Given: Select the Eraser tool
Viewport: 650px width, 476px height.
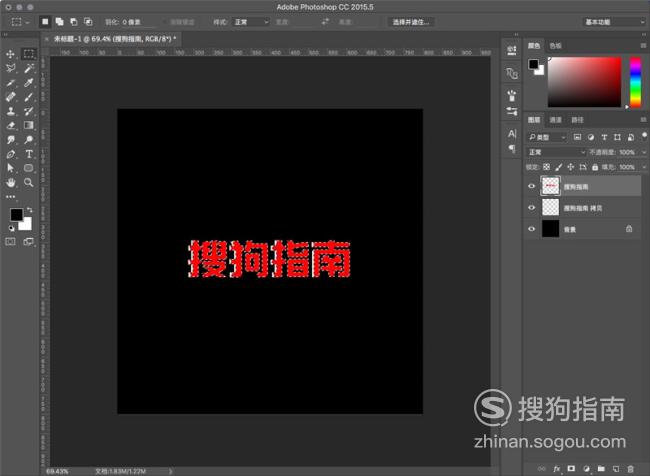Looking at the screenshot, I should tap(11, 125).
